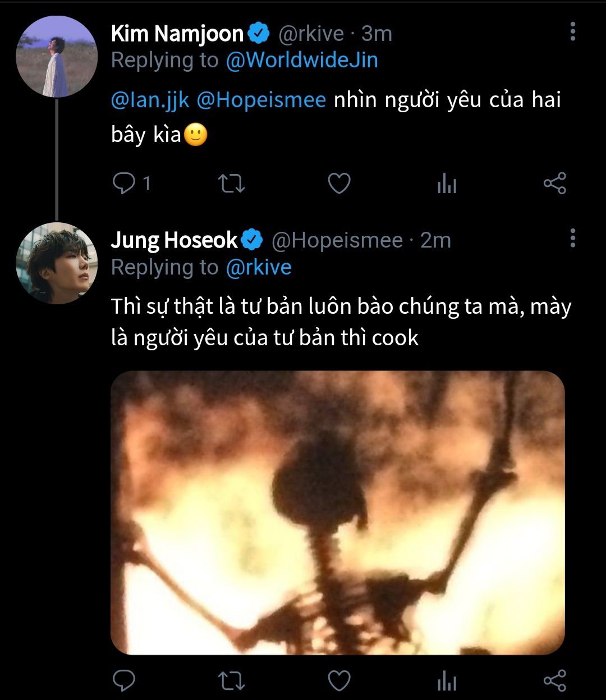
Task: Share Kim Namjoon's tweet
Action: 555,184
